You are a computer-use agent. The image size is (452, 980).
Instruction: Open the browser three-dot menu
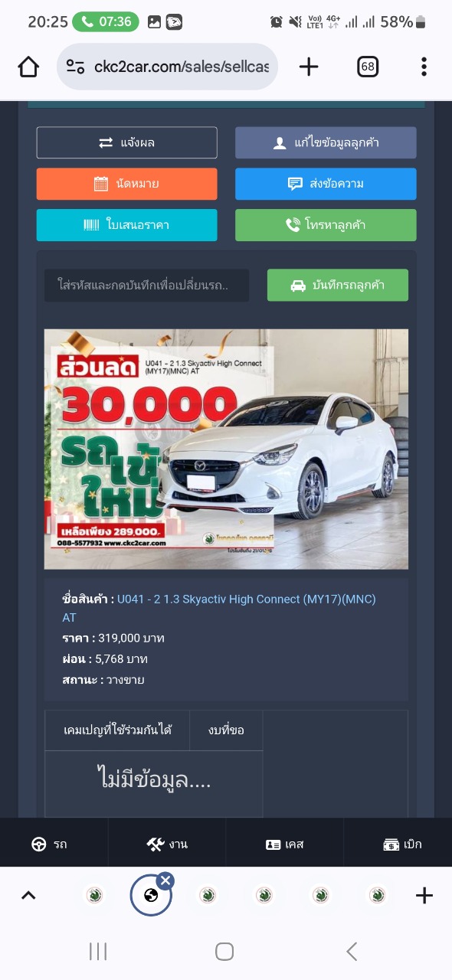[x=424, y=67]
